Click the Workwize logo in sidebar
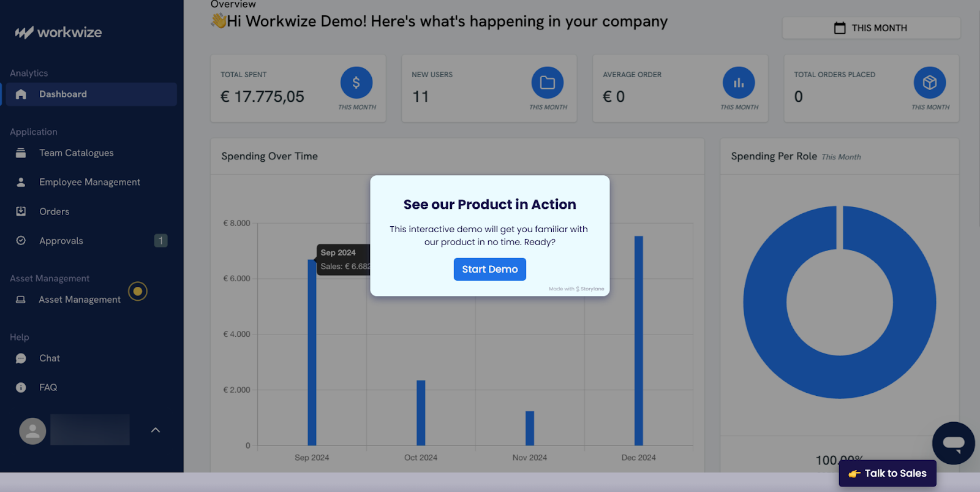The height and width of the screenshot is (492, 980). pos(59,32)
